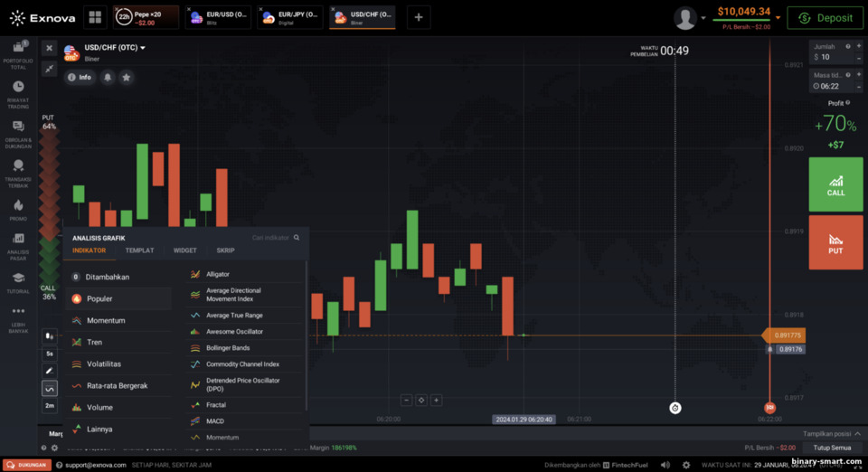
Task: Add a new asset tab with plus
Action: click(419, 18)
